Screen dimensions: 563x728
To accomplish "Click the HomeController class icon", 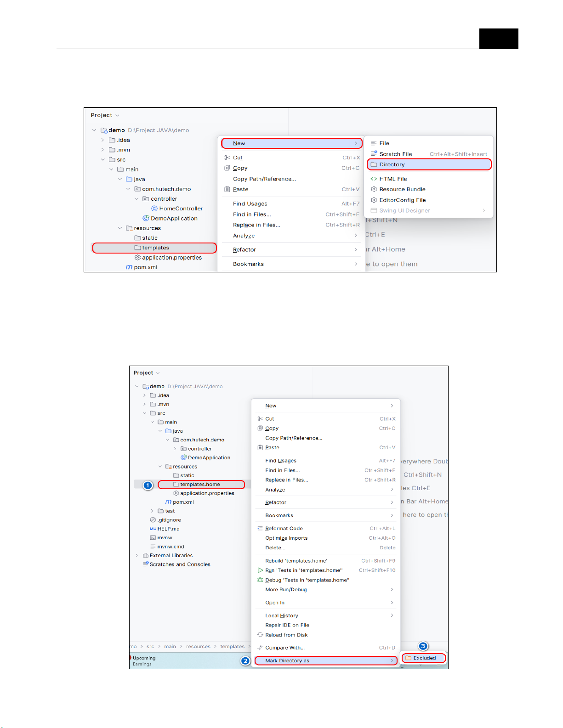I will pos(154,209).
